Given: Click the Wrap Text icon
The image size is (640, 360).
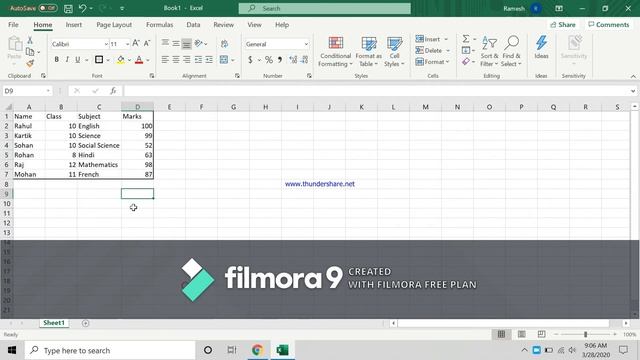Looking at the screenshot, I should click(x=224, y=44).
